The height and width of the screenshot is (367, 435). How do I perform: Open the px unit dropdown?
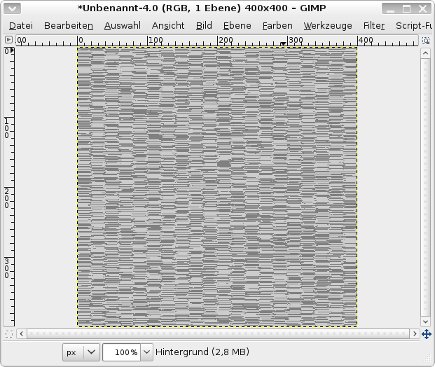pyautogui.click(x=81, y=352)
